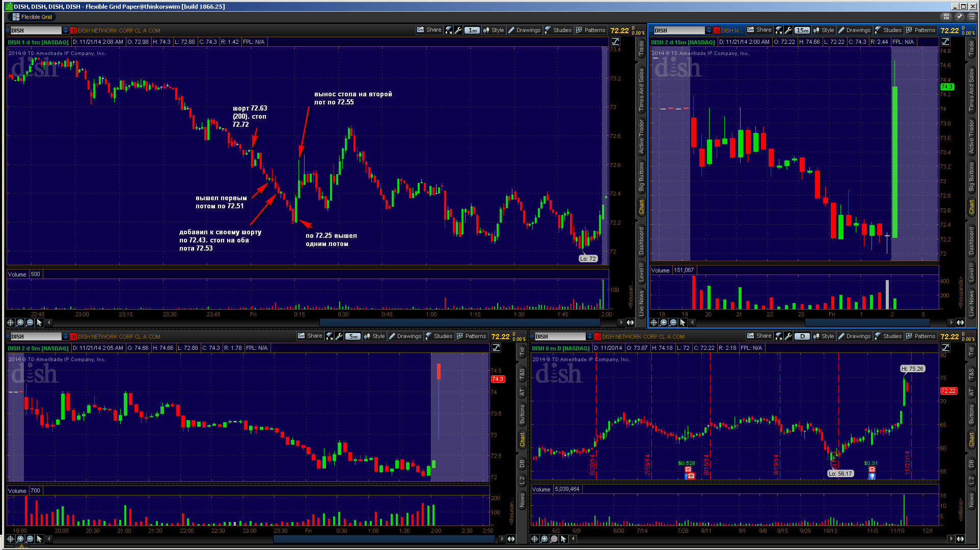Image resolution: width=980 pixels, height=550 pixels.
Task: Select the 5m timeframe button
Action: (353, 336)
